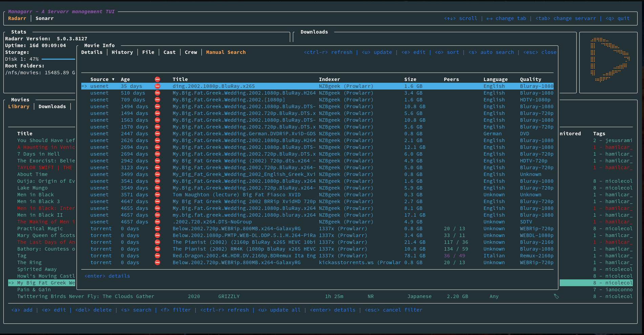Click the red icon for the Red.Dragon 2160p BDRemux torrent
This screenshot has width=644, height=335.
point(157,256)
